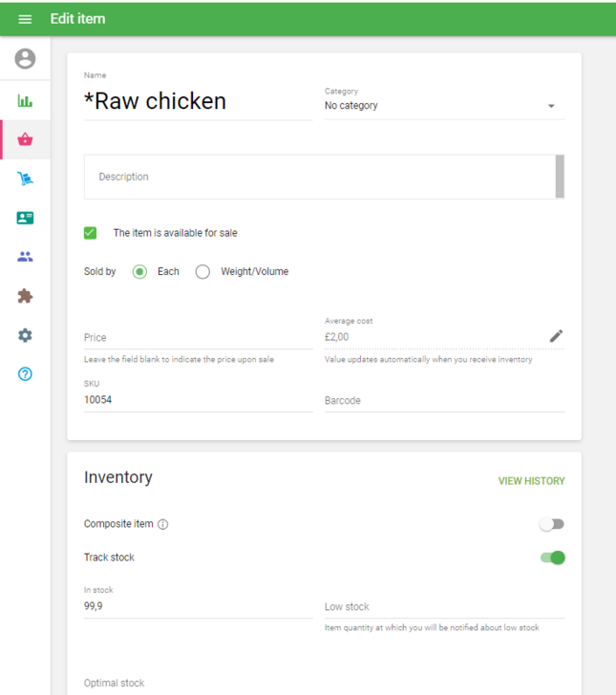Viewport: 616px width, 695px height.
Task: Open the Customers people icon
Action: [x=25, y=257]
